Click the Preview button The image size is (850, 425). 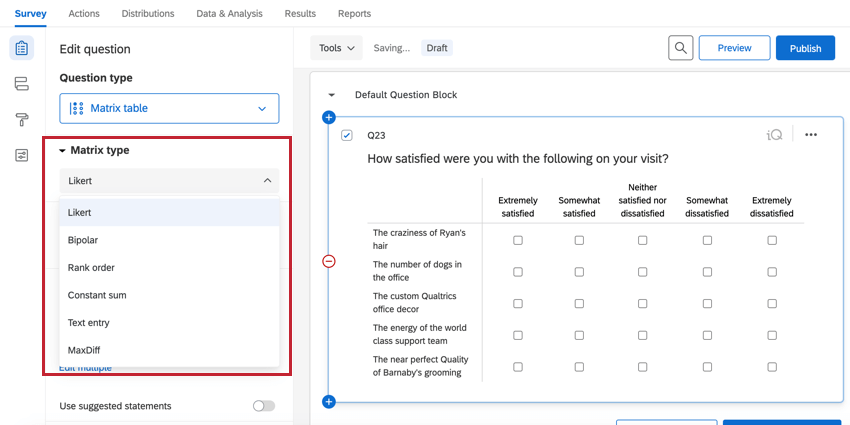click(734, 48)
